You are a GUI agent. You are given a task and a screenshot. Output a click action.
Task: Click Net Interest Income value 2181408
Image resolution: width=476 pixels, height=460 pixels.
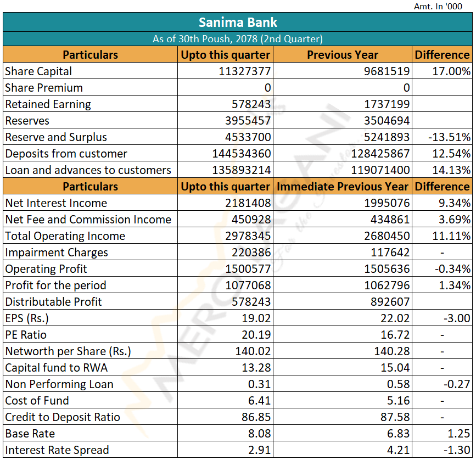pos(248,203)
